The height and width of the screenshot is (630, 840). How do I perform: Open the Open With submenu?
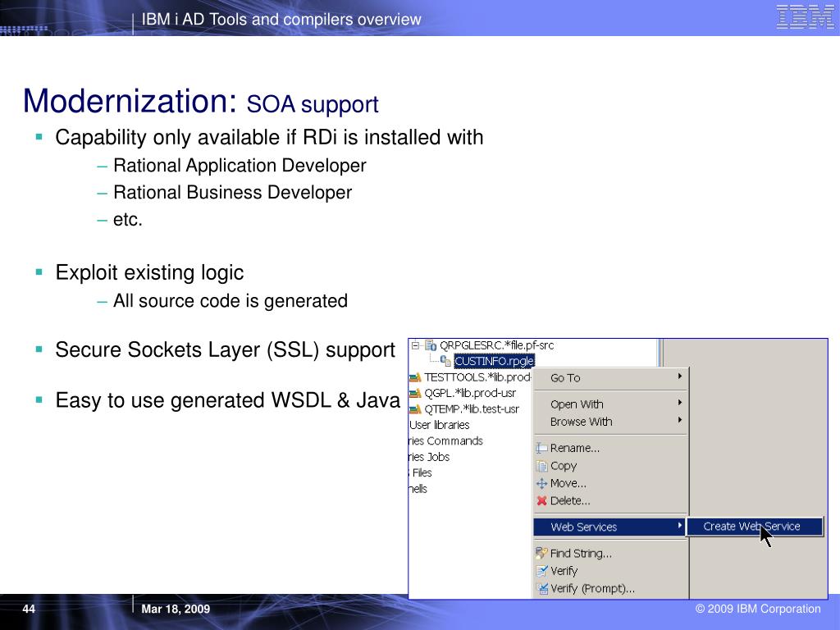pos(610,404)
